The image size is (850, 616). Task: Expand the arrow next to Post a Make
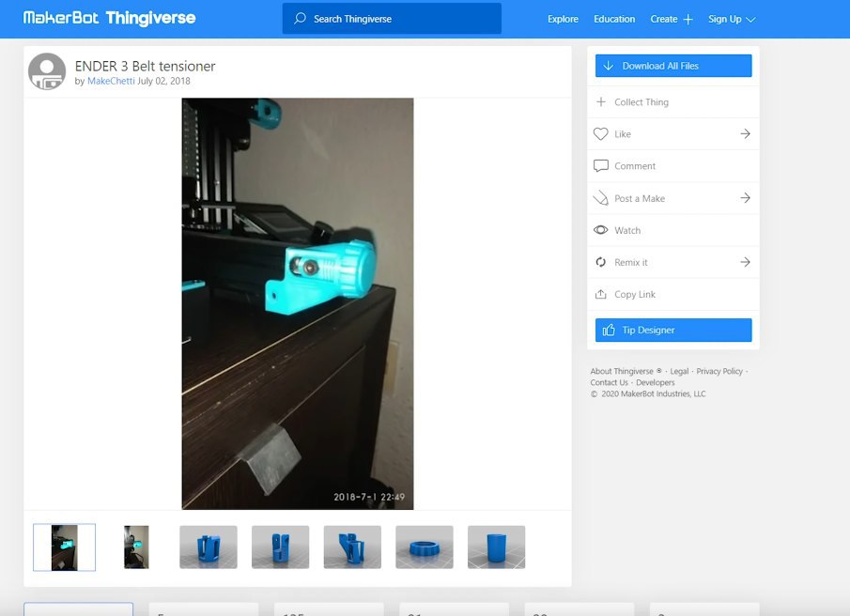click(746, 198)
